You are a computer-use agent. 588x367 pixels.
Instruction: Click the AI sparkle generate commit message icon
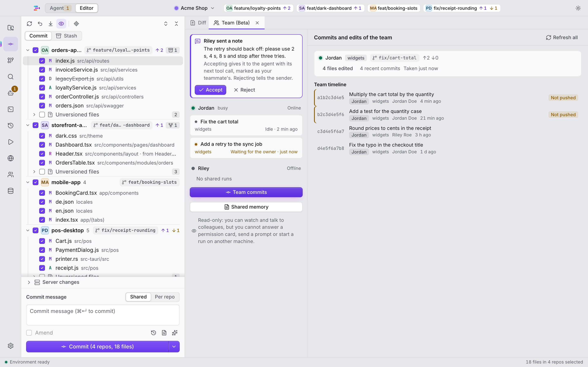coord(175,333)
